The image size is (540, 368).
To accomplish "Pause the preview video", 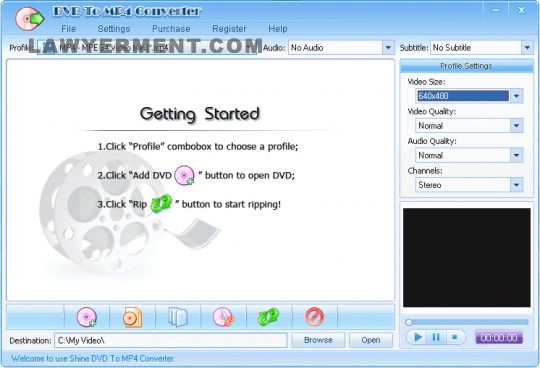I will pos(436,337).
